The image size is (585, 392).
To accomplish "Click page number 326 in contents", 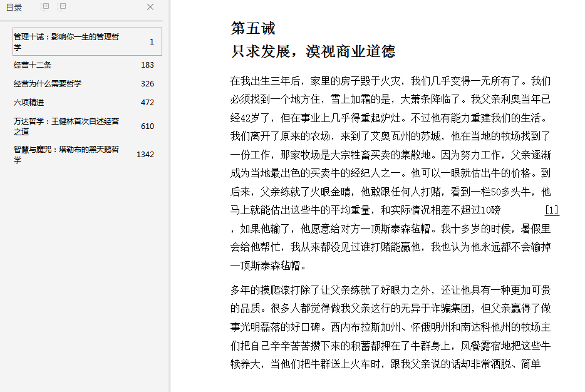I will (147, 83).
